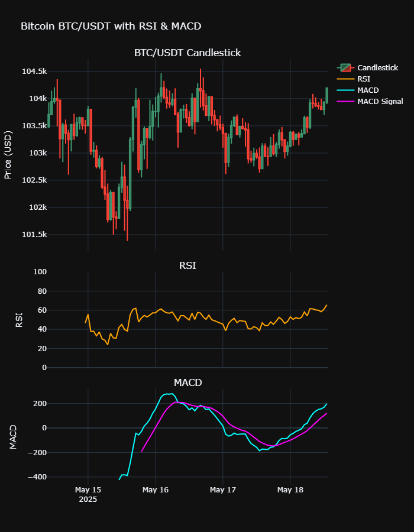Click the rotated Price (USD) y-axis label
The image size is (414, 532).
pos(8,154)
